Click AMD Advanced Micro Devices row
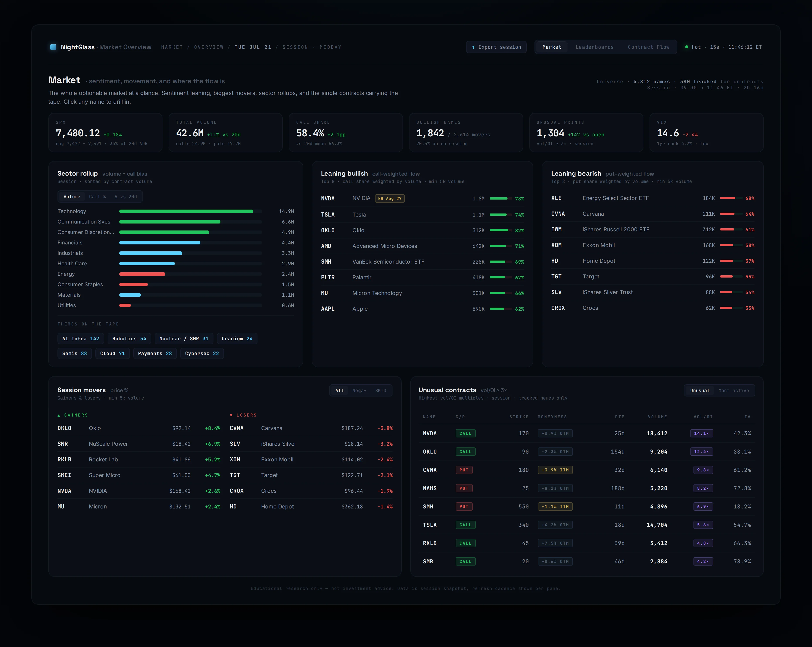Viewport: 812px width, 647px height. [422, 246]
